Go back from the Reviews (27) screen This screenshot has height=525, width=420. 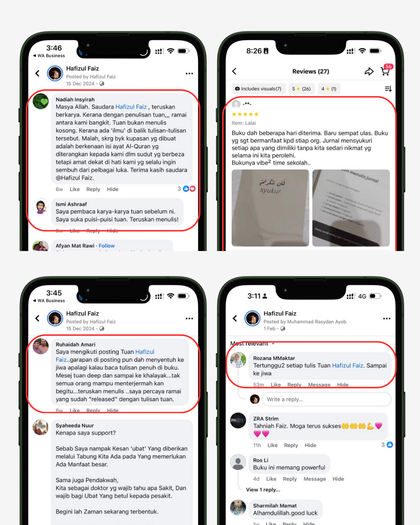[x=234, y=72]
